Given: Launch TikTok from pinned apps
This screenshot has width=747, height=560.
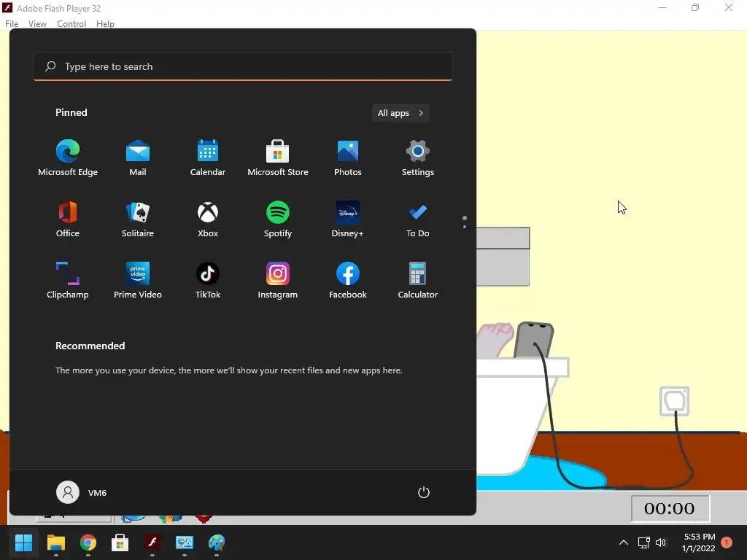Looking at the screenshot, I should pyautogui.click(x=208, y=281).
